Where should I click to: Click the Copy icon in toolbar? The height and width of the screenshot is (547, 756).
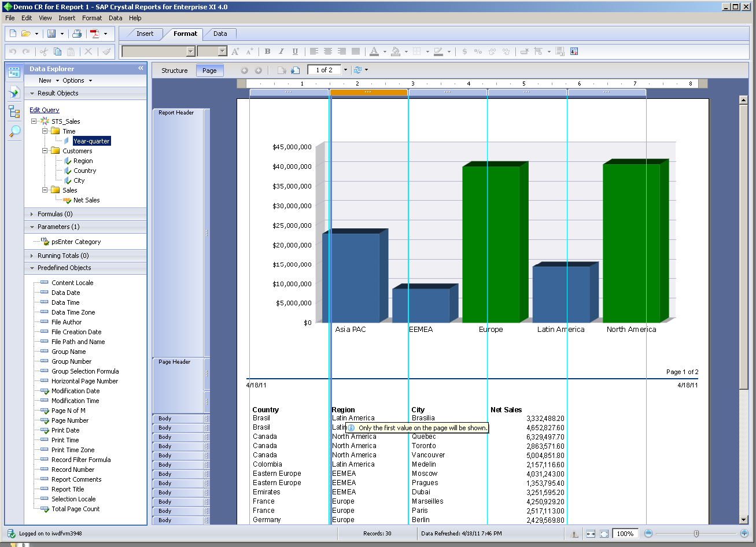[57, 51]
